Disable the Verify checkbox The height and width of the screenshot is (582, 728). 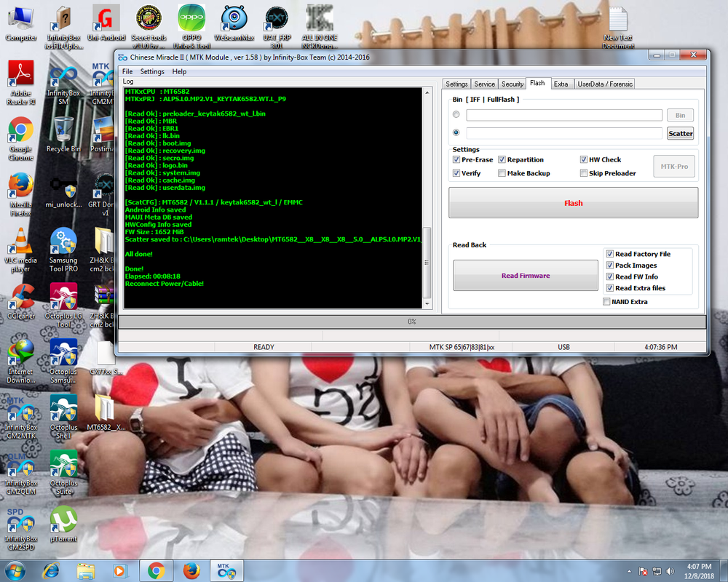(456, 173)
